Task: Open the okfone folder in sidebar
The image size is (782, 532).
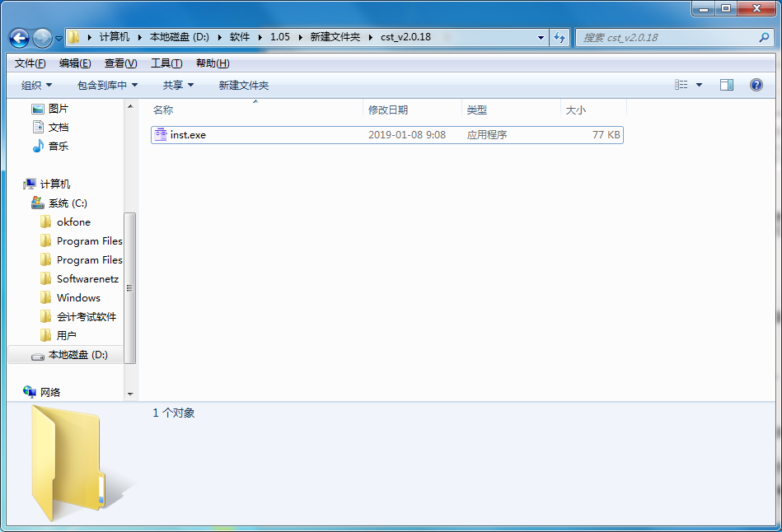Action: tap(73, 222)
